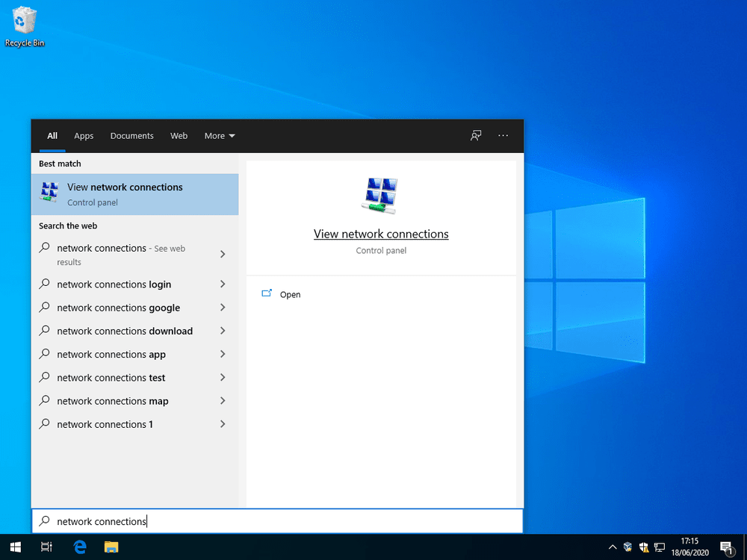Viewport: 747px width, 560px height.
Task: Switch to the Documents tab
Action: [x=132, y=136]
